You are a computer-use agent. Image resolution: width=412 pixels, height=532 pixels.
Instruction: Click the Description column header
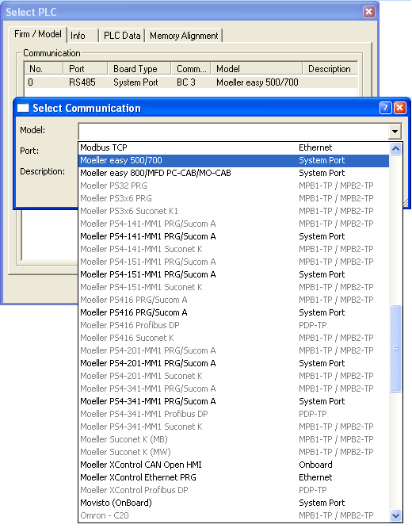tap(330, 68)
